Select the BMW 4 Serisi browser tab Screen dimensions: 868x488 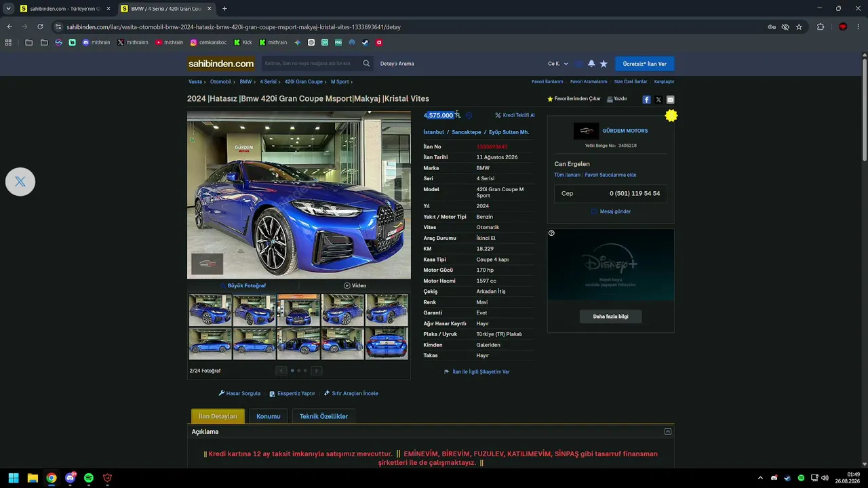tap(166, 9)
